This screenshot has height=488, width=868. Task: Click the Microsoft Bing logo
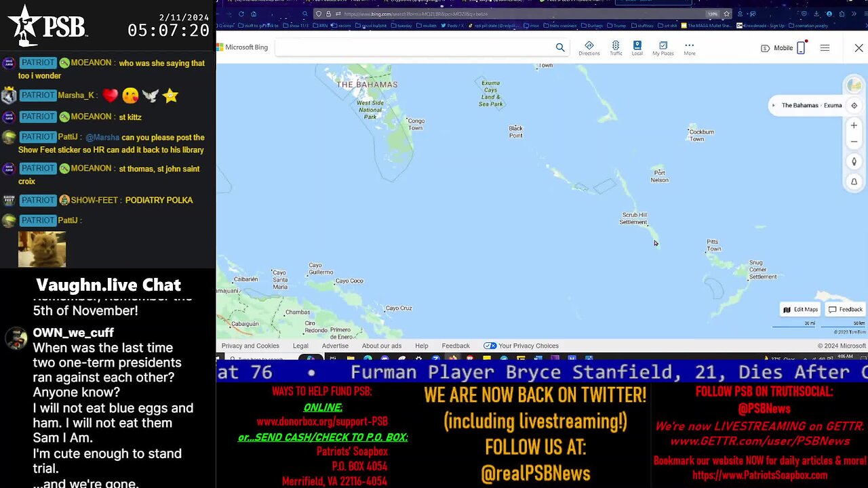[x=242, y=47]
